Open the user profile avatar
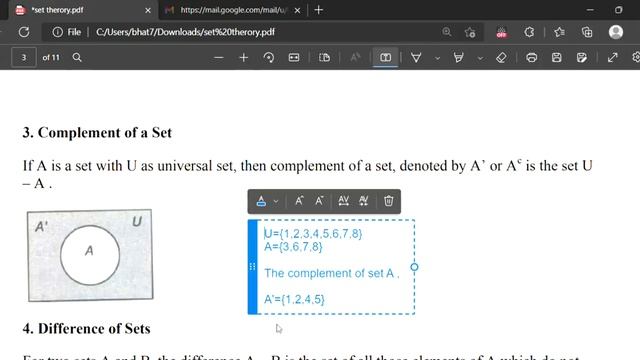Viewport: 640px width, 360px height. click(616, 32)
